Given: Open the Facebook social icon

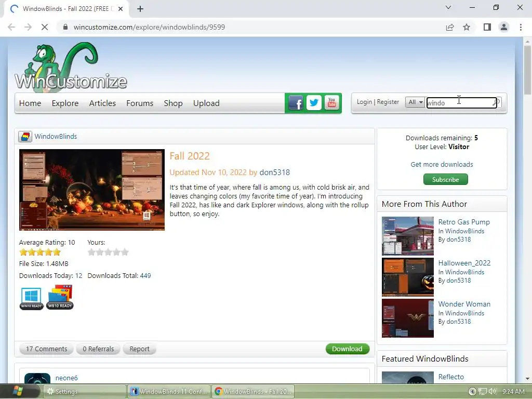Looking at the screenshot, I should pos(296,103).
